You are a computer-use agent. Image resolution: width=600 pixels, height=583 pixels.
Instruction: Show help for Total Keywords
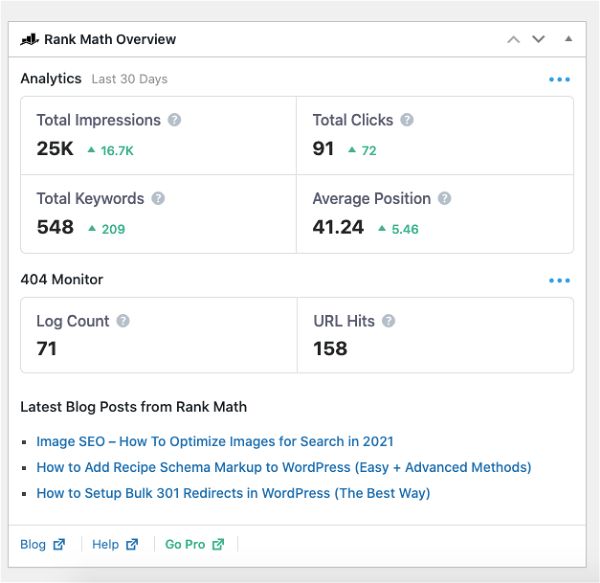158,199
